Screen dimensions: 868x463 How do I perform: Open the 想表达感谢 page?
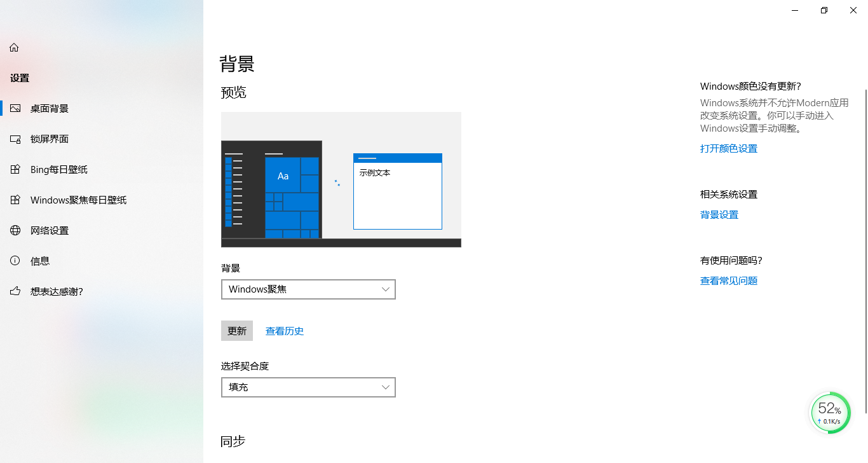[x=58, y=291]
